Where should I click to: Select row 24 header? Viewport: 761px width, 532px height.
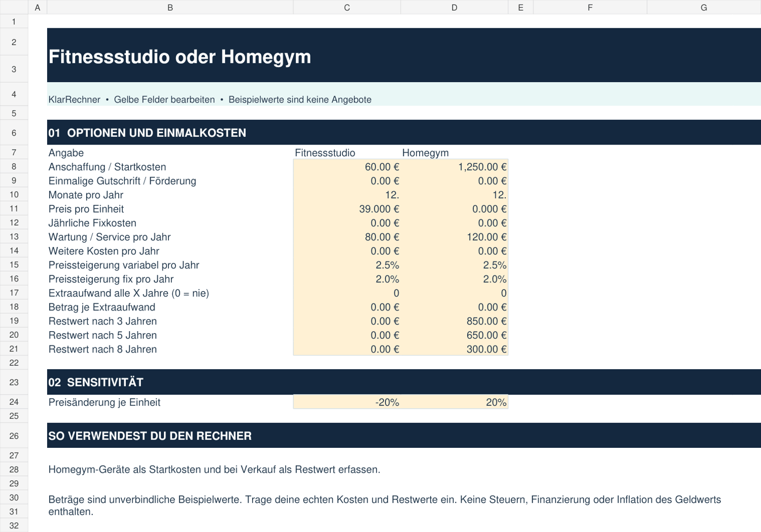point(14,402)
